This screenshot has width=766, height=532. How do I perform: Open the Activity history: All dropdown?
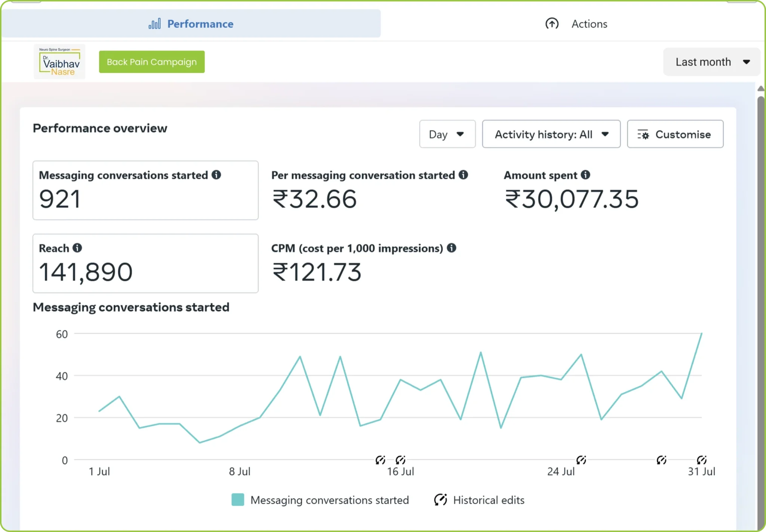point(551,134)
